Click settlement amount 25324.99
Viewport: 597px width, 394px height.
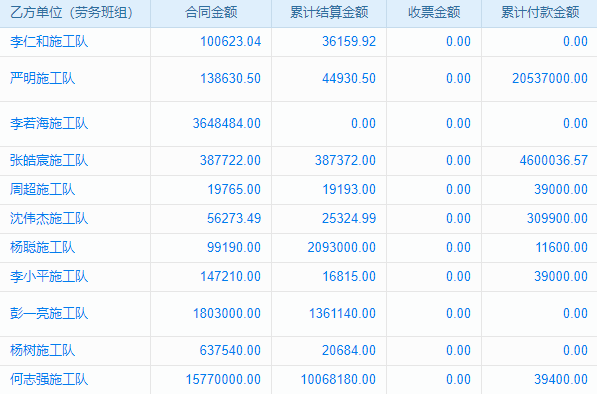click(349, 218)
